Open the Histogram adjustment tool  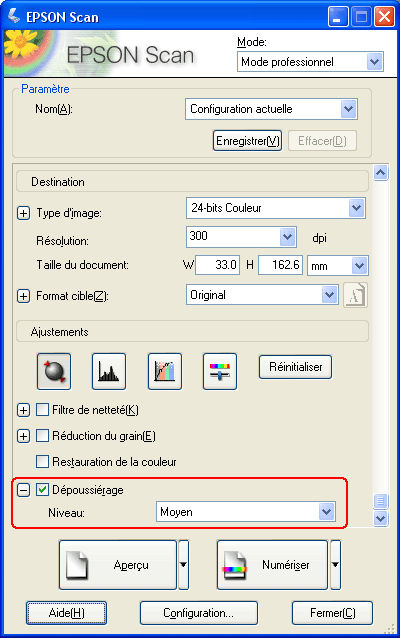(x=109, y=371)
